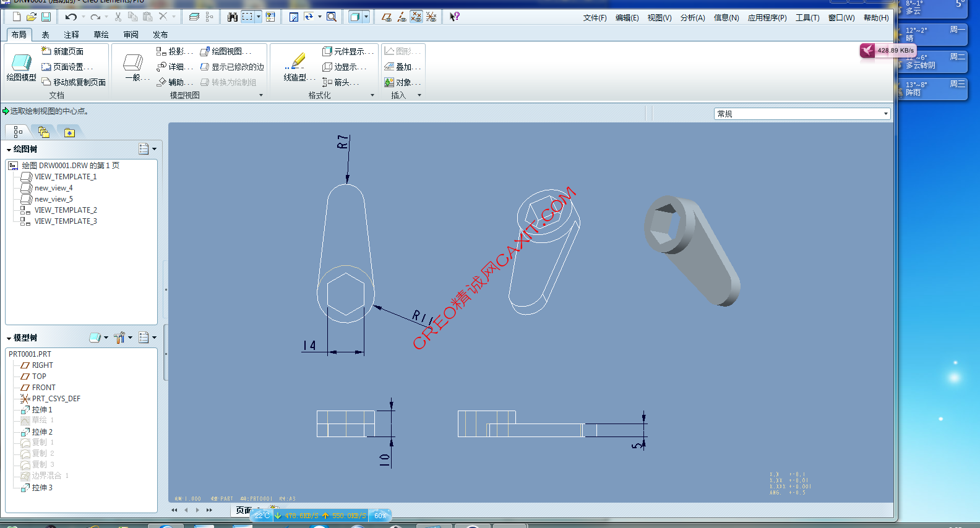This screenshot has width=980, height=528.
Task: Open the selection box dropdown arrow in the toolbar
Action: [x=259, y=17]
